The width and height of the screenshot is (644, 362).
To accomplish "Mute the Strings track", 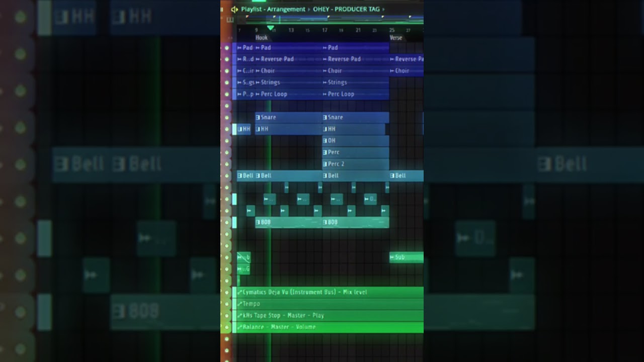I will tap(227, 82).
